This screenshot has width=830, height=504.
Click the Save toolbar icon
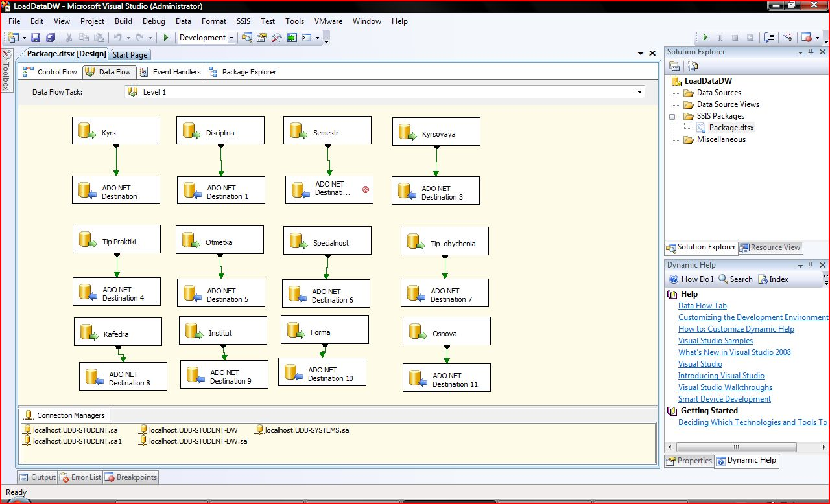pos(36,38)
